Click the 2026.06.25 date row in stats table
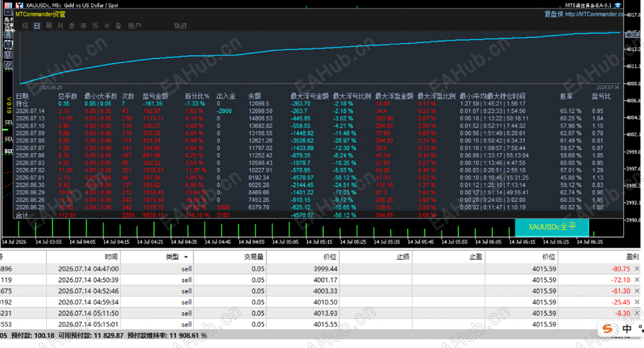This screenshot has width=644, height=348. click(30, 207)
